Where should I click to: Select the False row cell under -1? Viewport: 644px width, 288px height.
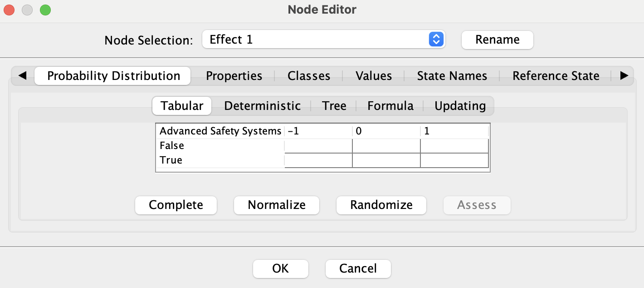(318, 146)
